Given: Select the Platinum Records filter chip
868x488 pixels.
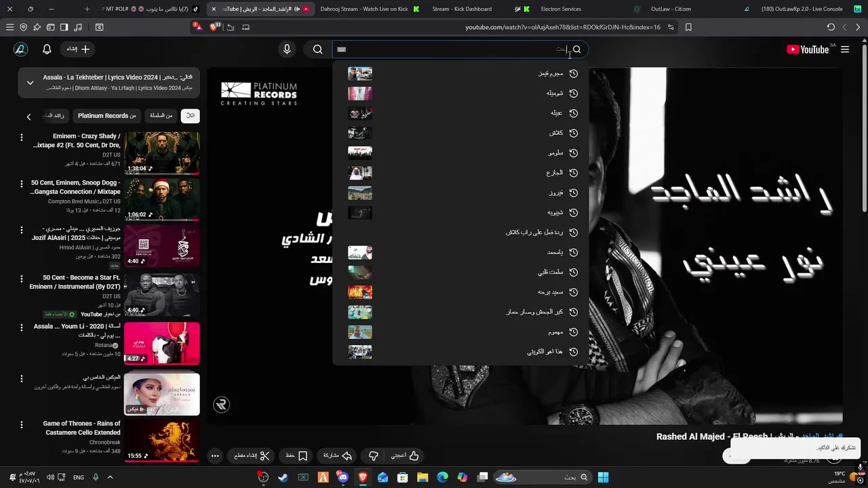Looking at the screenshot, I should point(106,116).
